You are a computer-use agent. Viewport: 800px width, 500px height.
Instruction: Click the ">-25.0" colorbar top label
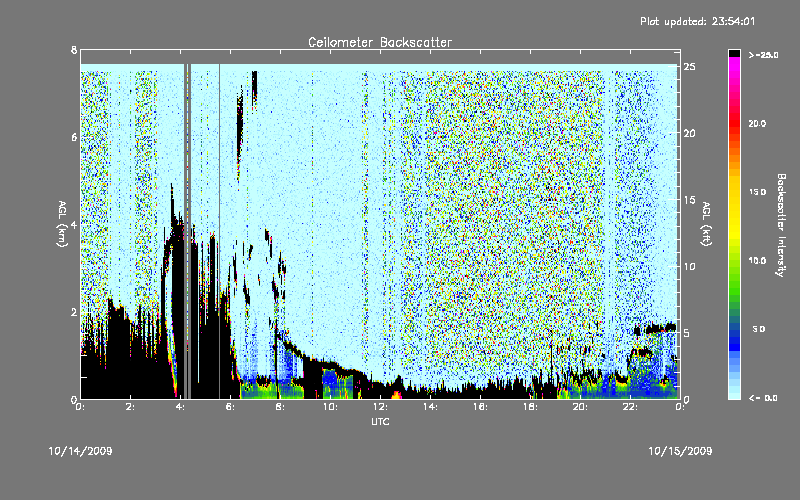[763, 55]
